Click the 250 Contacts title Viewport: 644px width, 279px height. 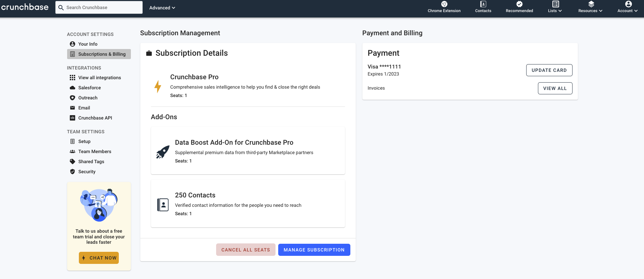coord(195,195)
